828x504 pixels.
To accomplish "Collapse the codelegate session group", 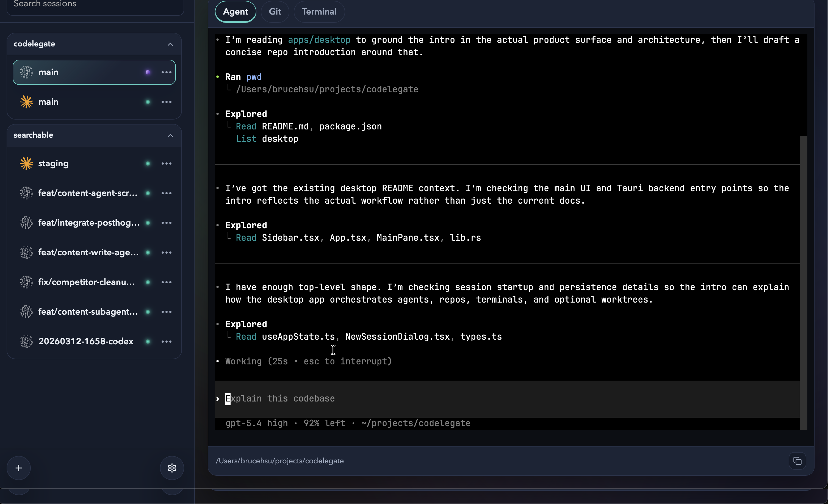I will point(170,44).
